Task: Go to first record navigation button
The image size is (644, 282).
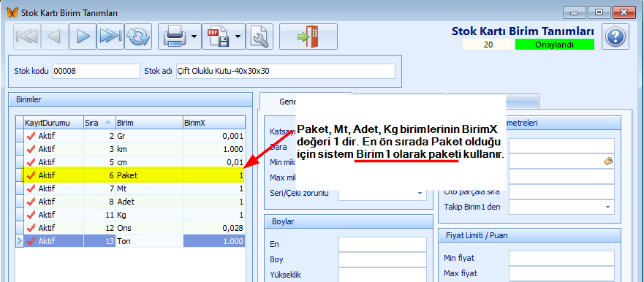Action: tap(27, 37)
